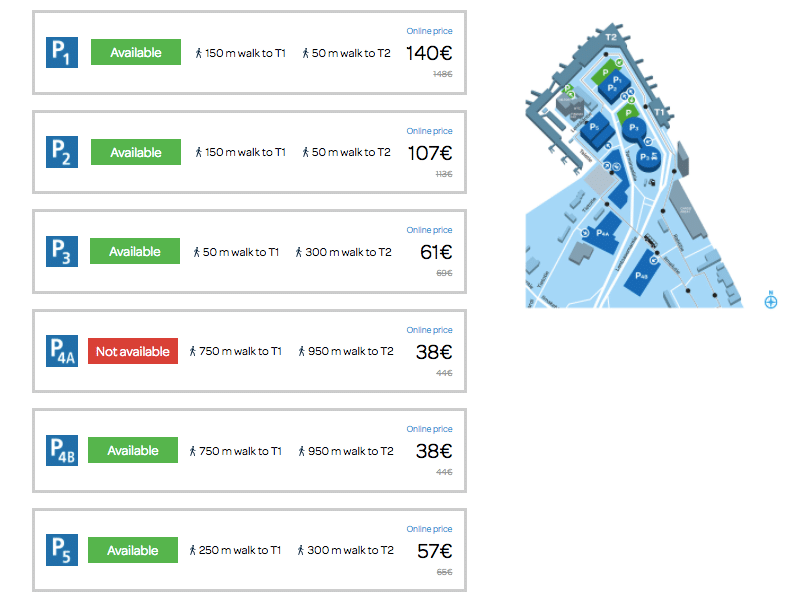Click P5 building on the map
Screen dimensions: 799x598
click(x=594, y=129)
